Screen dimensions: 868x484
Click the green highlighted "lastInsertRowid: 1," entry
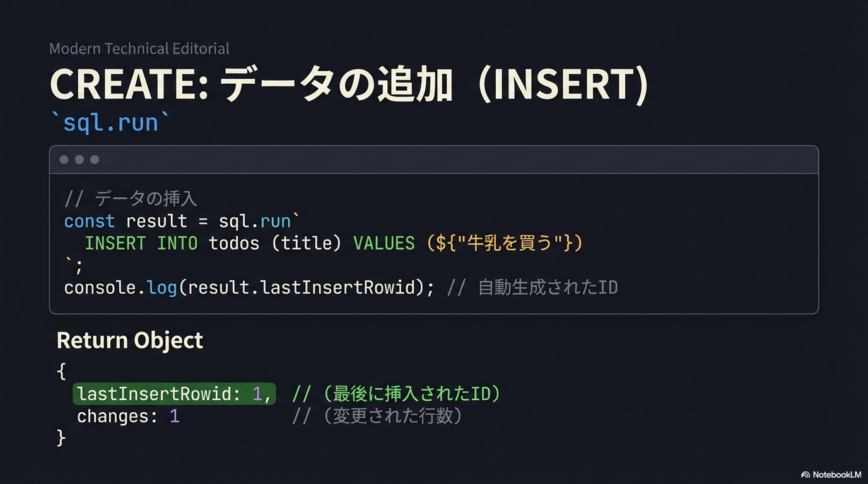click(x=175, y=394)
